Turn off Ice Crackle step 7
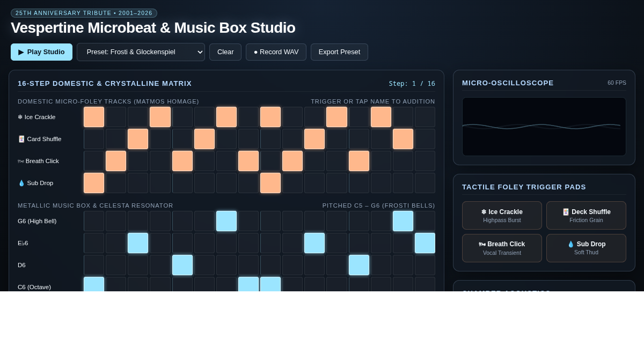 [x=226, y=117]
